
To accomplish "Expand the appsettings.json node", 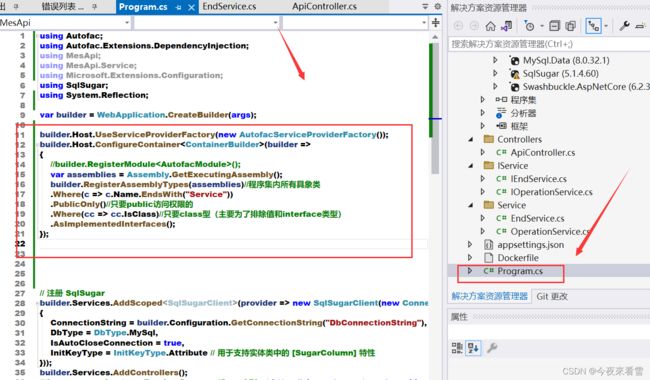I will coord(470,244).
